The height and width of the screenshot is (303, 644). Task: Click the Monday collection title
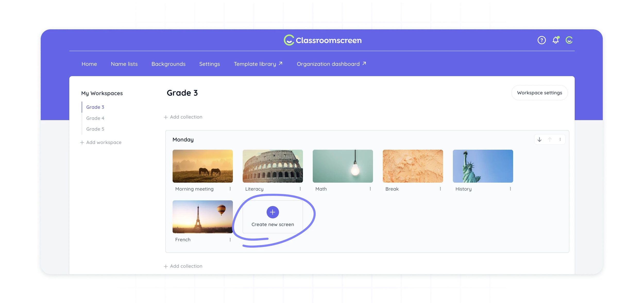pyautogui.click(x=183, y=140)
